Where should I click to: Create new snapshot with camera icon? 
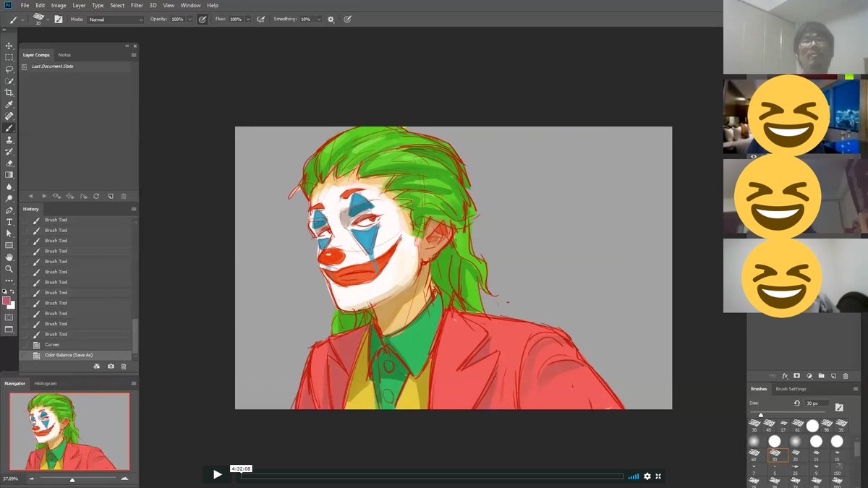pyautogui.click(x=111, y=367)
